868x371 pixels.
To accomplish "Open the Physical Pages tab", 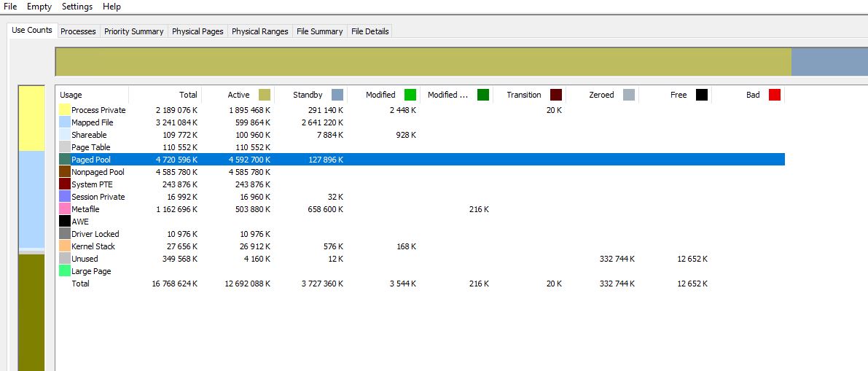I will [198, 31].
